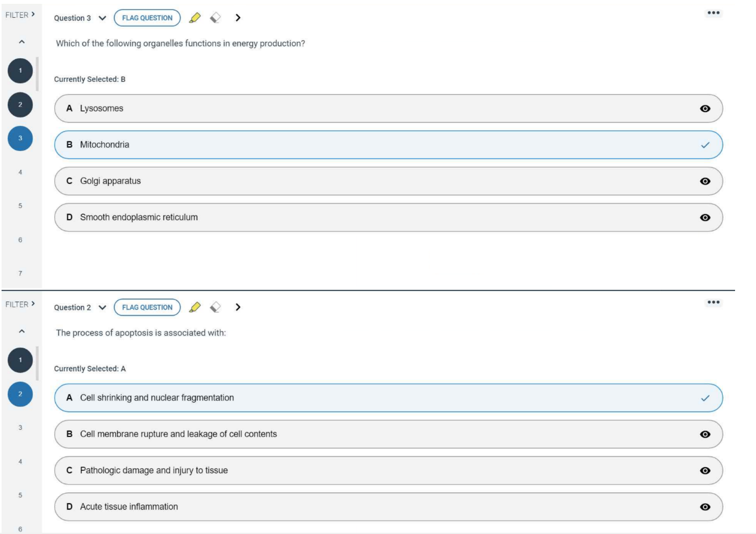Jump to question 1 in bottom navigator
The height and width of the screenshot is (534, 756).
20,360
